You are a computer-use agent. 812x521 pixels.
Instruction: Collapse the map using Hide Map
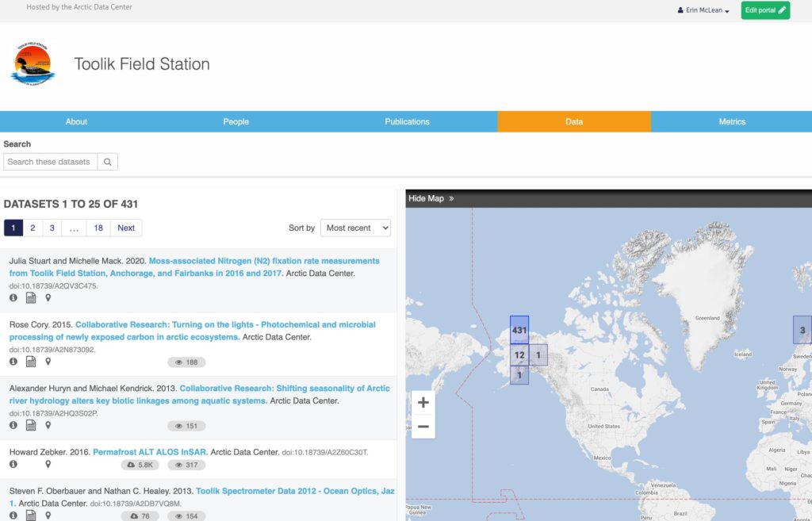pos(431,198)
